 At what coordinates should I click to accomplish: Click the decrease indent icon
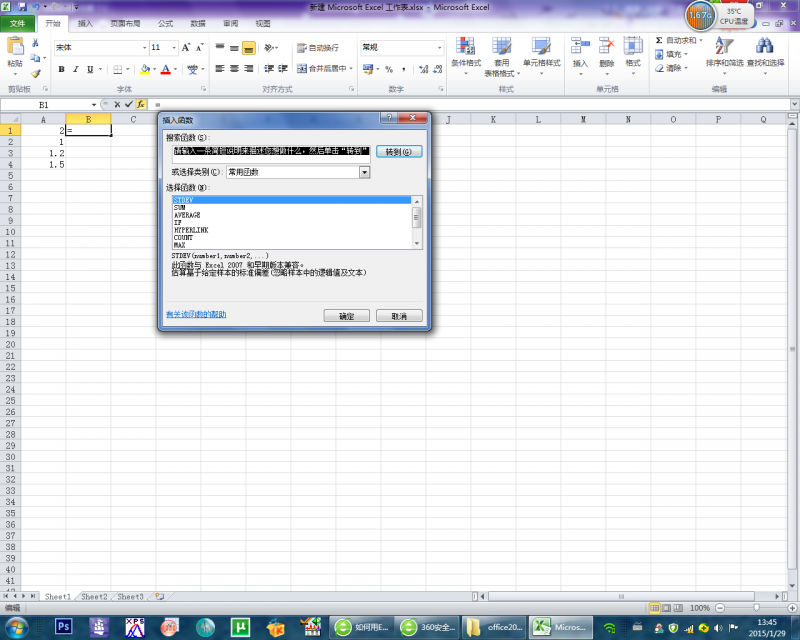click(269, 68)
